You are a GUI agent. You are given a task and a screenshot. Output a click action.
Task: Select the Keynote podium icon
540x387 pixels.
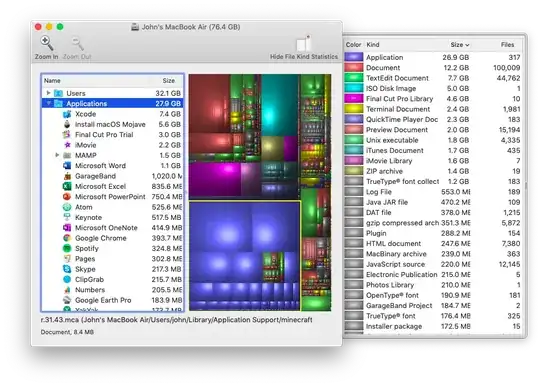tap(67, 217)
